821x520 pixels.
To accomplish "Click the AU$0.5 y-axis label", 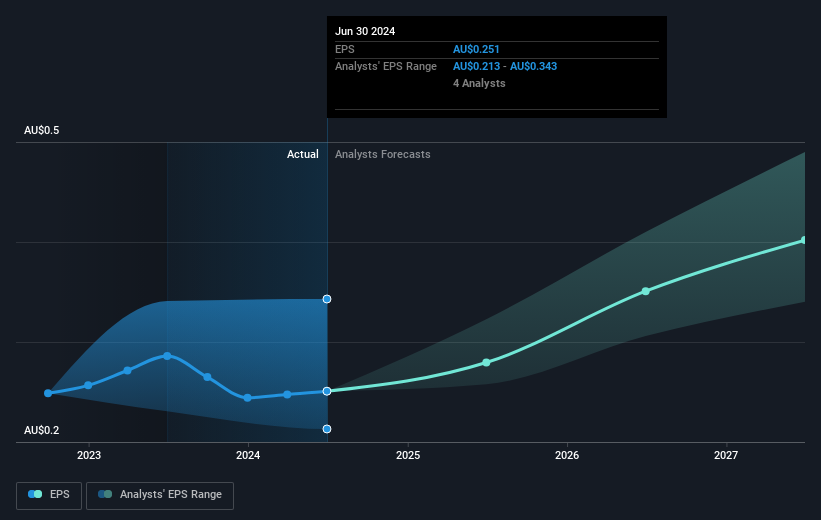I will (41, 130).
